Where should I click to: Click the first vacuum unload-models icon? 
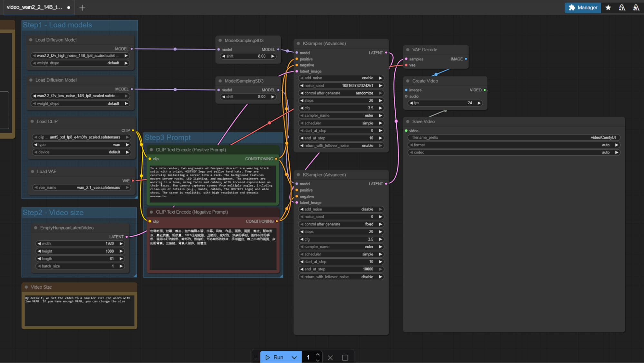[x=622, y=7]
